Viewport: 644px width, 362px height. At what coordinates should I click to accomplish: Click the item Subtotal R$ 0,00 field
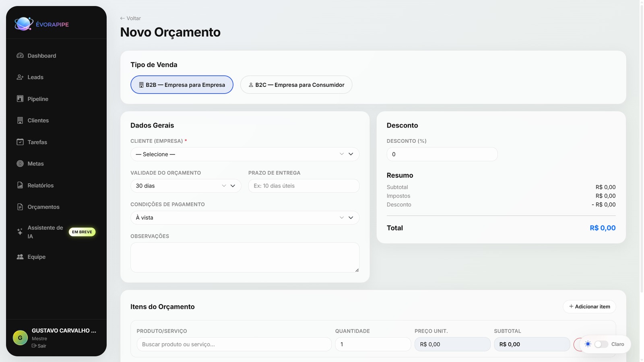coord(532,344)
